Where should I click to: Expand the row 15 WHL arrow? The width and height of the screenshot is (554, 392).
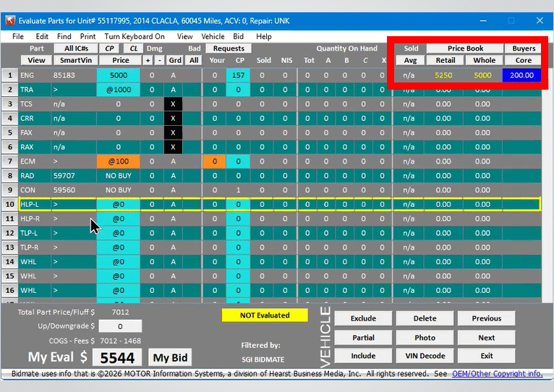pyautogui.click(x=56, y=276)
